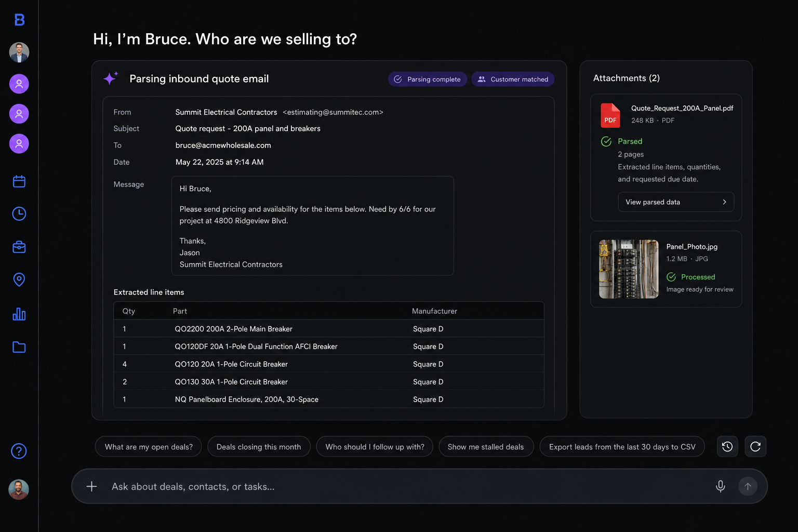The height and width of the screenshot is (532, 798).
Task: Click the date May 22, 2025 at 9:14 AM
Action: pos(220,162)
